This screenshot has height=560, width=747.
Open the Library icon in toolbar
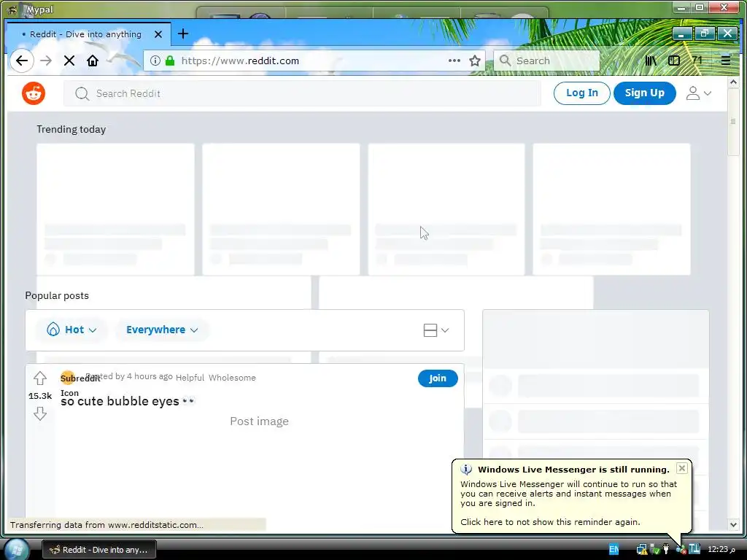coord(651,61)
